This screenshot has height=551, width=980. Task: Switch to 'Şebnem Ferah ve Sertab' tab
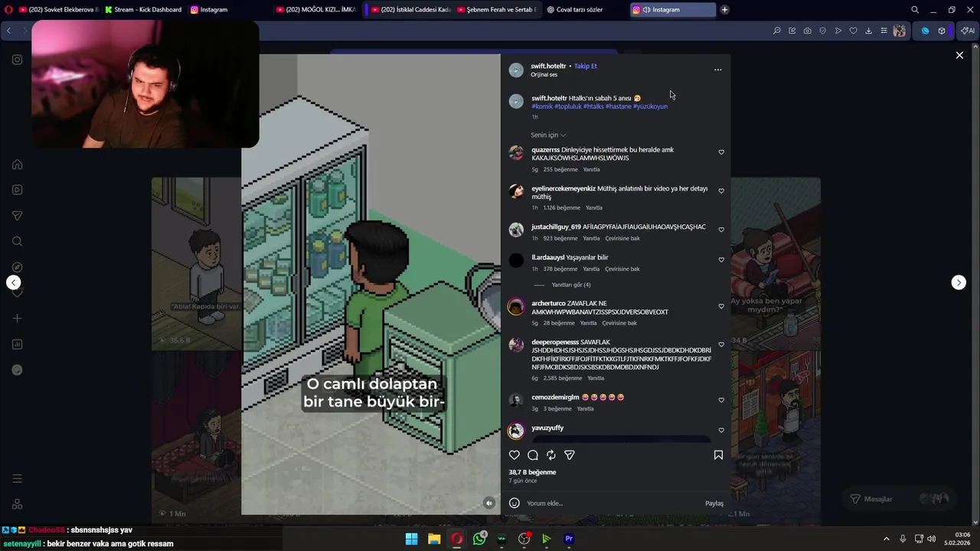[x=497, y=10]
